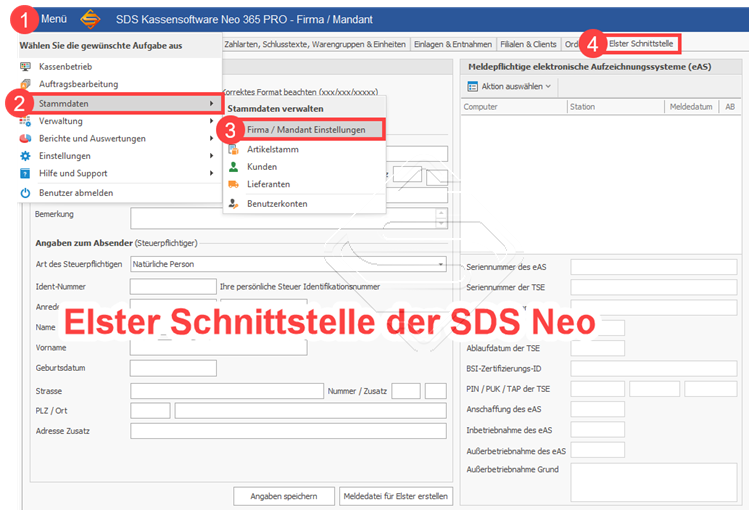Click the Computer column header
749x510 pixels.
[x=514, y=107]
